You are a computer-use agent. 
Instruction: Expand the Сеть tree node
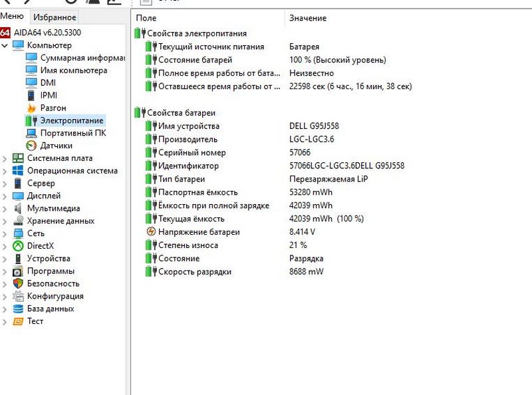(5, 233)
